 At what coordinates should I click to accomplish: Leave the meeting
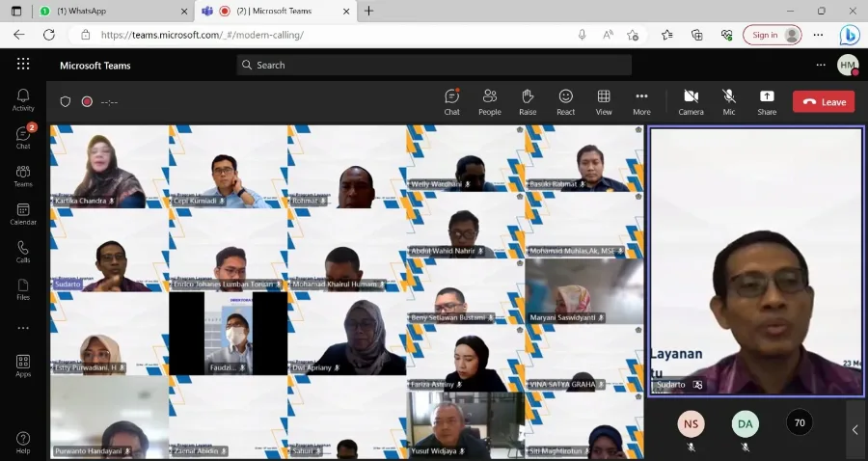(x=824, y=102)
